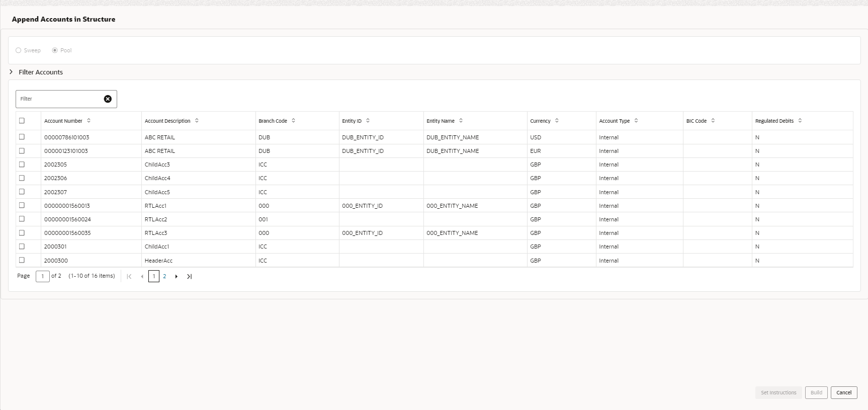
Task: Tick the select-all header checkbox
Action: point(22,121)
